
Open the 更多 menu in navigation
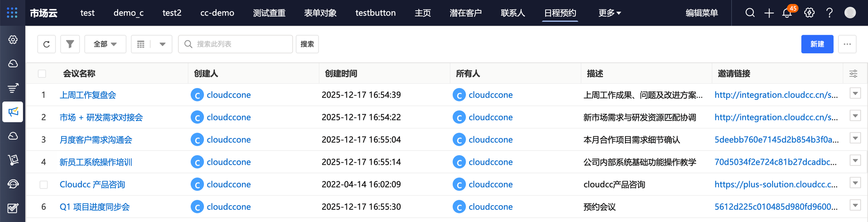click(x=609, y=13)
